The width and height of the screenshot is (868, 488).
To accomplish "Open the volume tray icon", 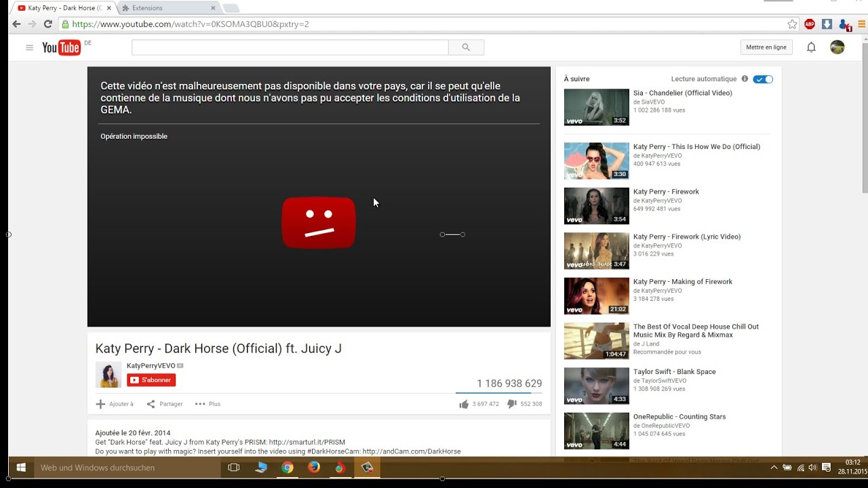I will (x=812, y=468).
